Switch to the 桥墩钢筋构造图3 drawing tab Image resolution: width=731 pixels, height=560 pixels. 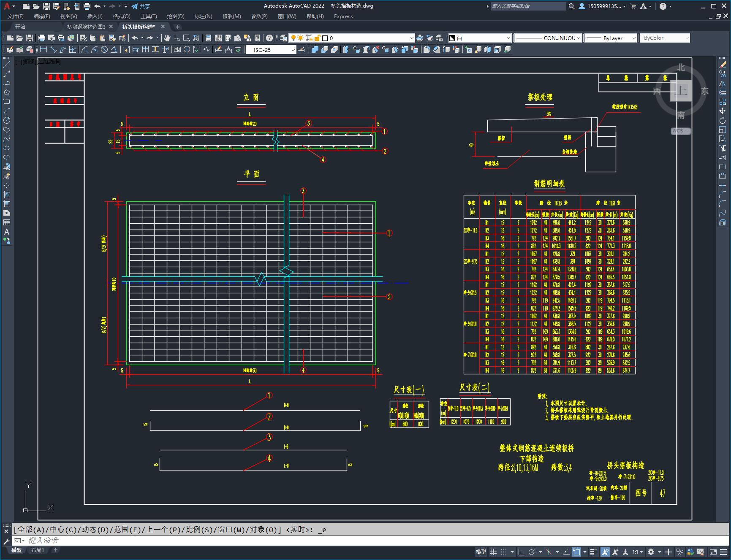(86, 27)
